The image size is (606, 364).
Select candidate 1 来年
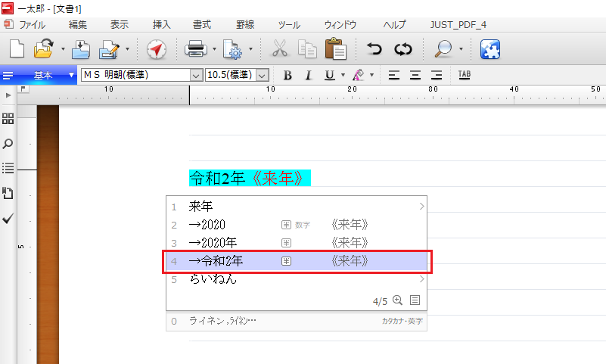point(297,207)
